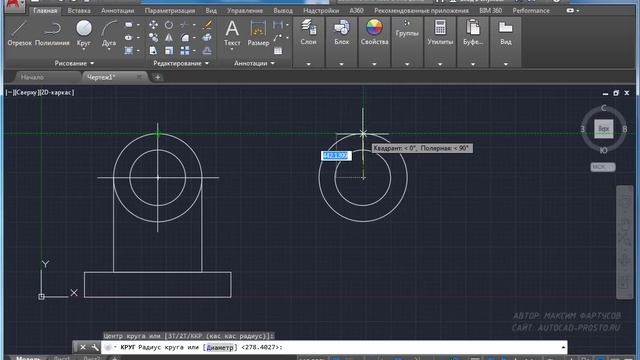The height and width of the screenshot is (360, 640).
Task: Select the Текст text tool
Action: pyautogui.click(x=232, y=32)
